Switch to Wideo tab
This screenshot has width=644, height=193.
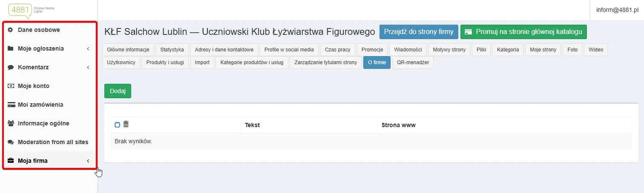pyautogui.click(x=596, y=50)
